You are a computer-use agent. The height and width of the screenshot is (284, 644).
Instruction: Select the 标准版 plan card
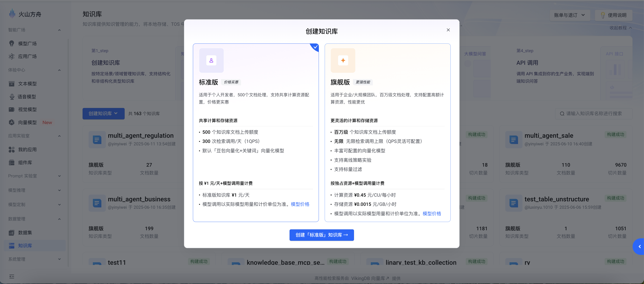pyautogui.click(x=256, y=133)
